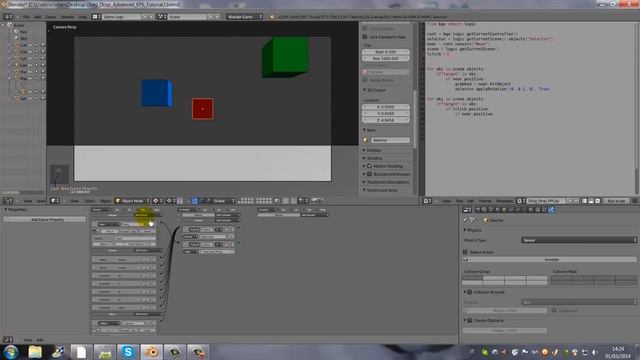Click the Invisible button in Physics
Screen dimensions: 640x360
click(x=549, y=260)
